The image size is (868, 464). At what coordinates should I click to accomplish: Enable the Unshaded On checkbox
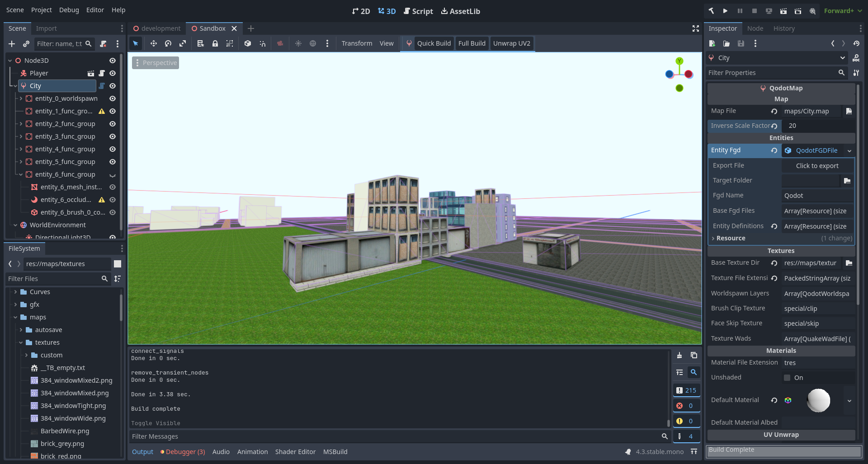[x=787, y=378]
